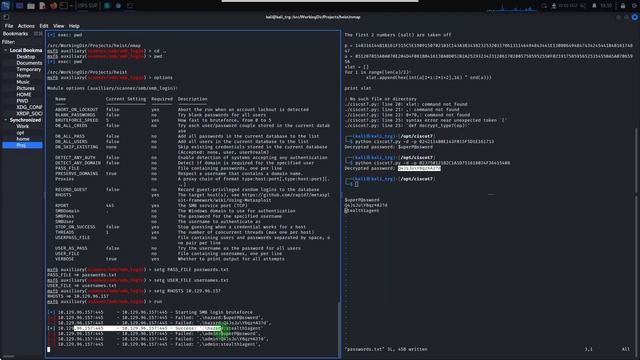This screenshot has width=640, height=360.
Task: Launch the file manager from top panel
Action: click(31, 6)
